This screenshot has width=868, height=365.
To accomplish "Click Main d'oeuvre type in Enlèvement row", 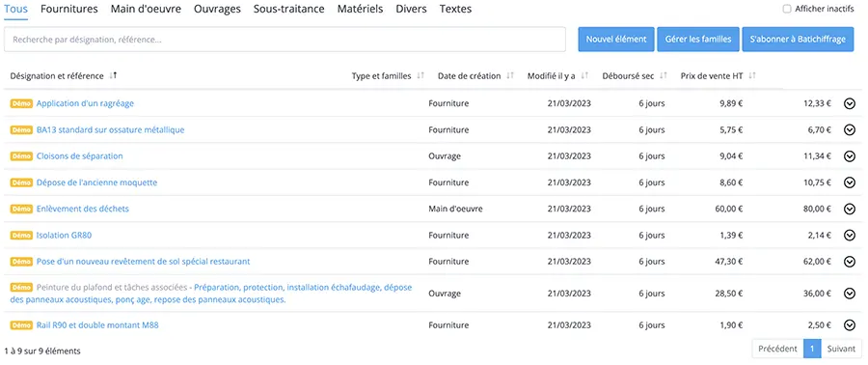I will (455, 209).
